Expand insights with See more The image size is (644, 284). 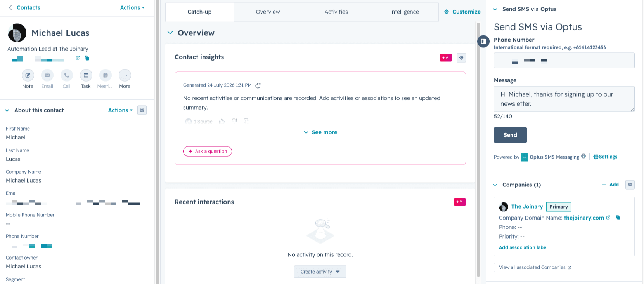click(320, 132)
